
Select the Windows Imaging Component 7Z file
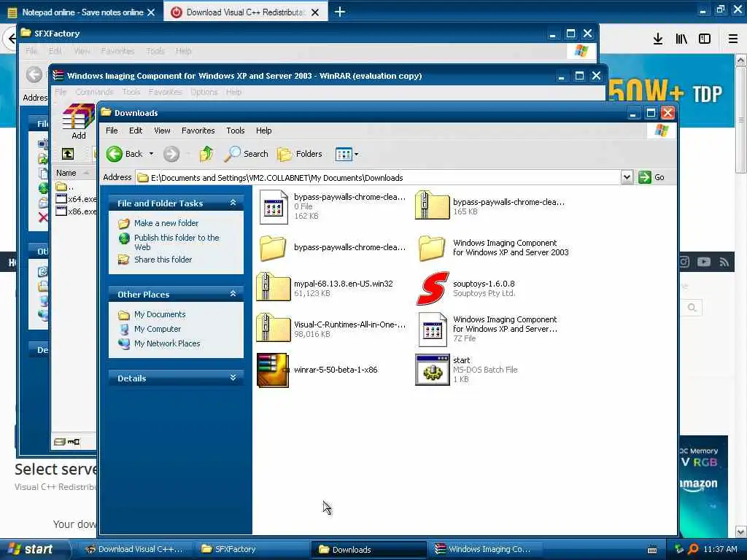click(433, 330)
